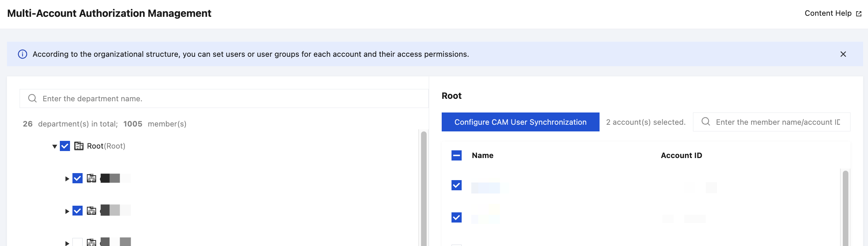The height and width of the screenshot is (246, 868).
Task: Expand the first department under Root
Action: (x=67, y=179)
